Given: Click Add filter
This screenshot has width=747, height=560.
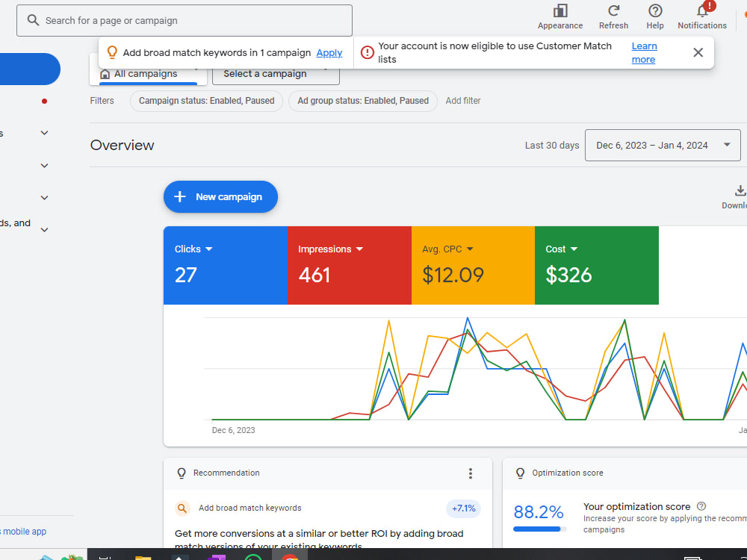Looking at the screenshot, I should click(463, 101).
